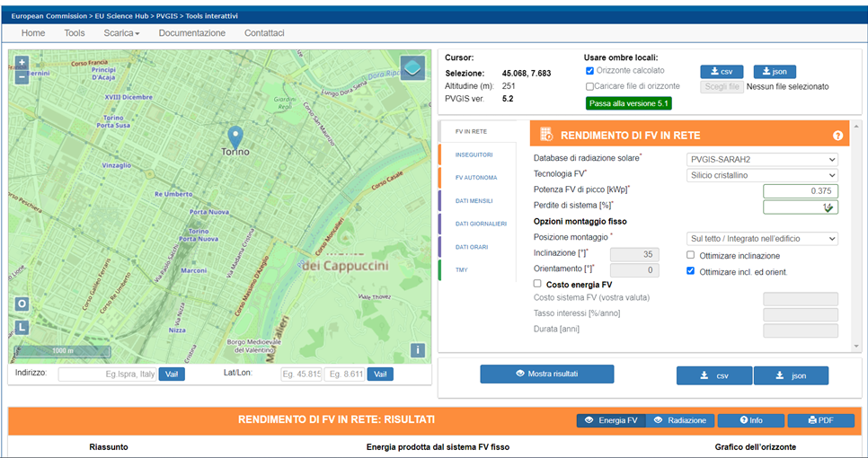This screenshot has height=458, width=868.
Task: Uncheck Ottimizare incl. ed orient.
Action: [690, 271]
